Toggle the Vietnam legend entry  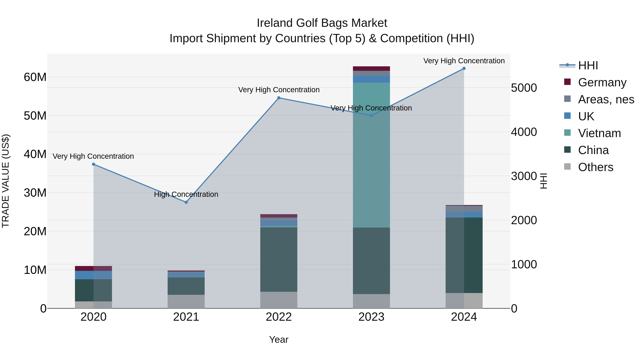pos(592,133)
